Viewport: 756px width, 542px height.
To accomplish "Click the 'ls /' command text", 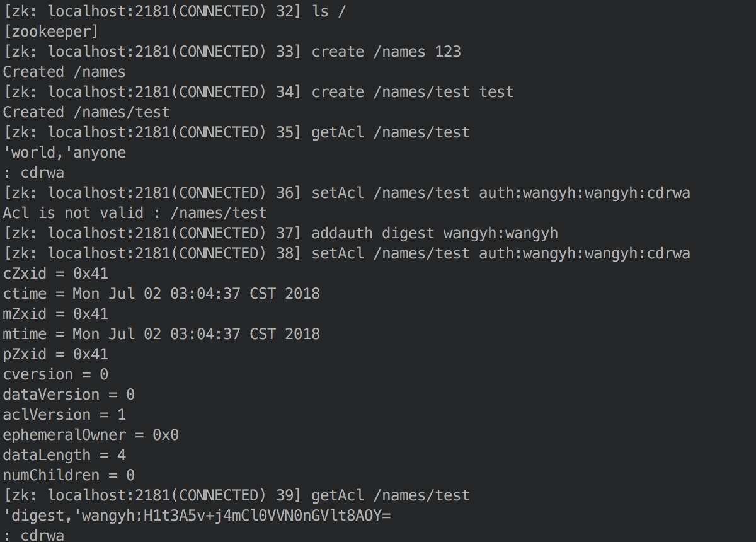I will [x=329, y=11].
